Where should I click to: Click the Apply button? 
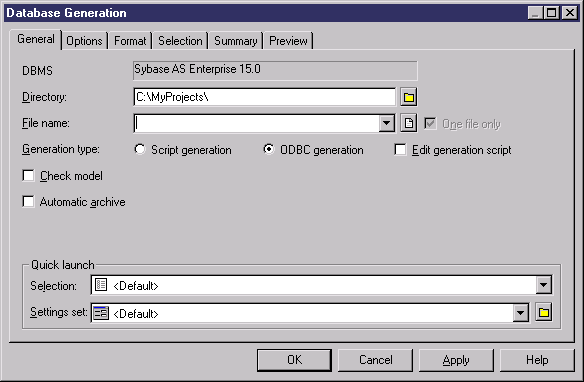[456, 360]
